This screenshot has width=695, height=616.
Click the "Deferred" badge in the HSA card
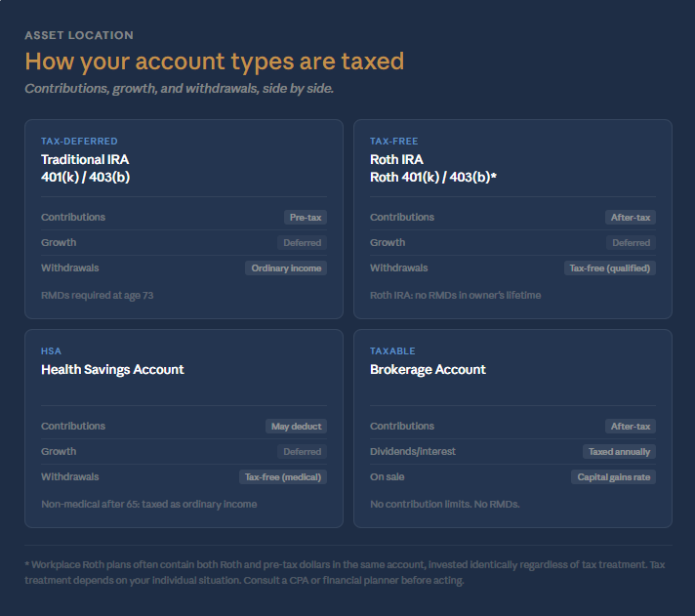pos(303,452)
